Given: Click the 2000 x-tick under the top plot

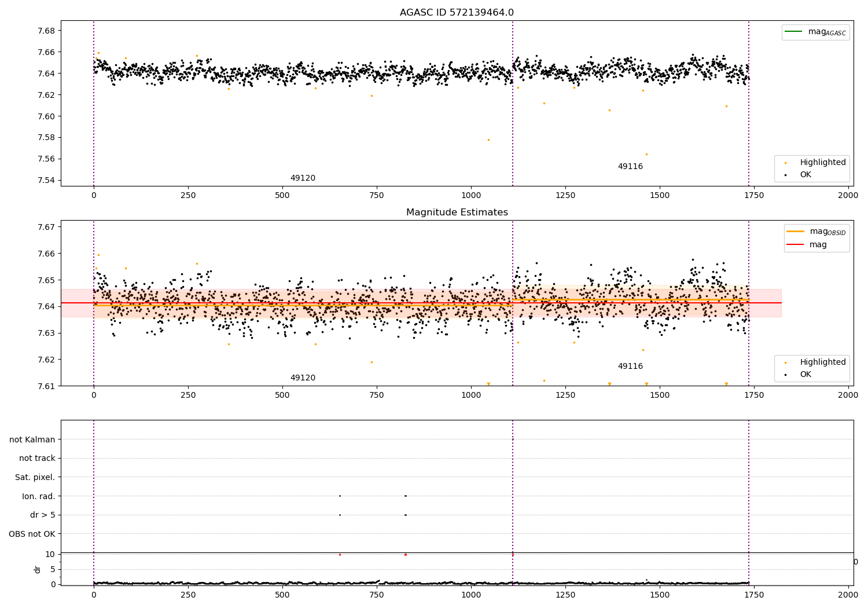Looking at the screenshot, I should pyautogui.click(x=848, y=195).
